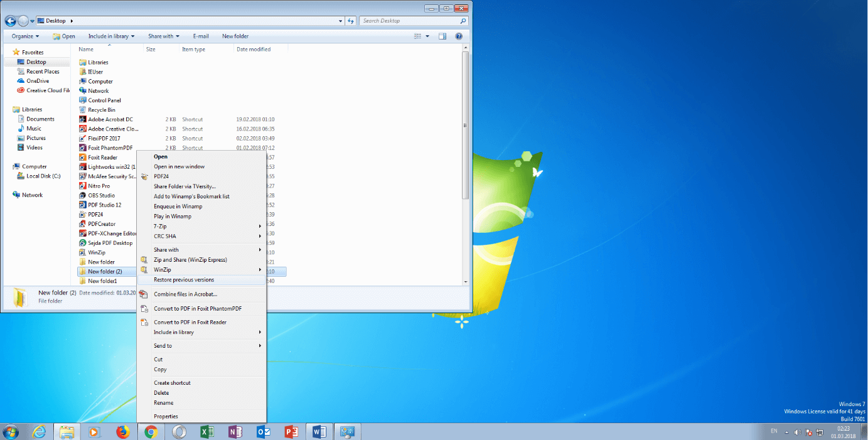The height and width of the screenshot is (440, 868).
Task: Select the Nitro Pro shortcut icon
Action: [x=83, y=186]
